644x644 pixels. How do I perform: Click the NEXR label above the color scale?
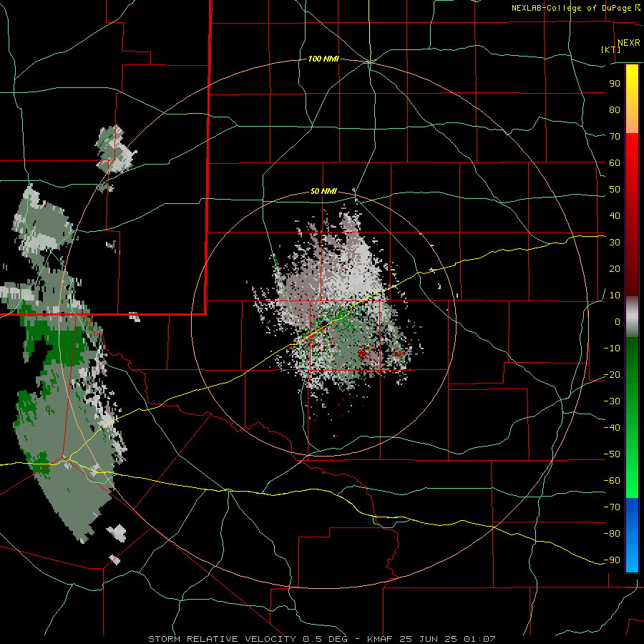coord(628,43)
